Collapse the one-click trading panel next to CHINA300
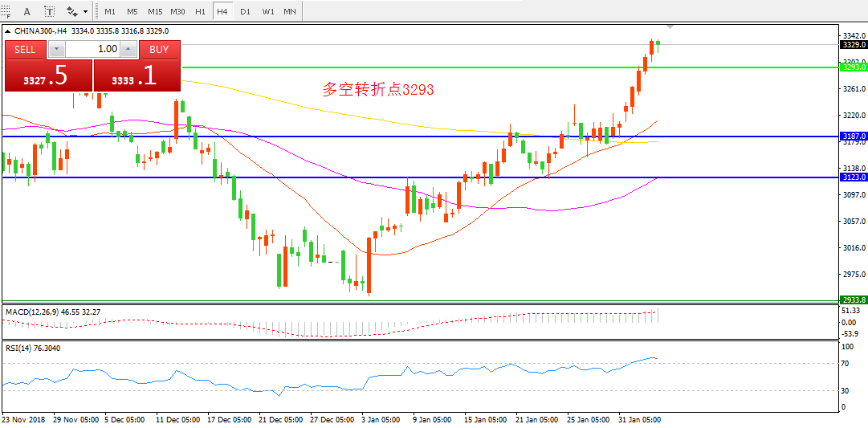This screenshot has width=868, height=428. click(8, 31)
